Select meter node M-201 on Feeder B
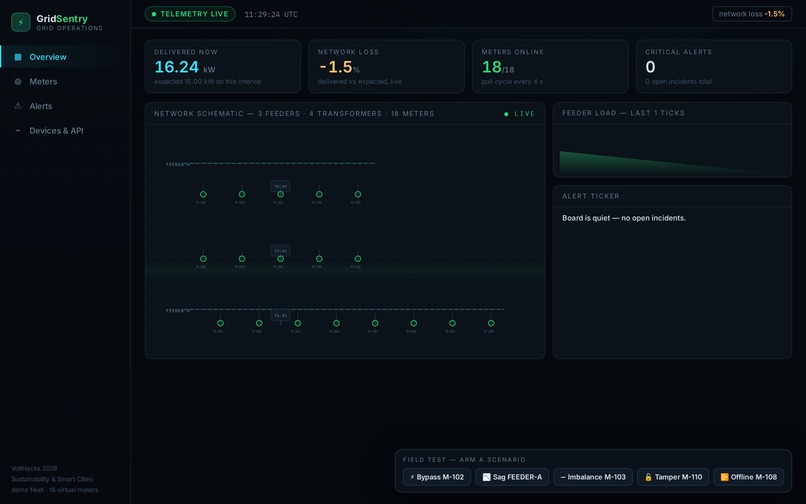Image resolution: width=806 pixels, height=504 pixels. click(x=220, y=323)
